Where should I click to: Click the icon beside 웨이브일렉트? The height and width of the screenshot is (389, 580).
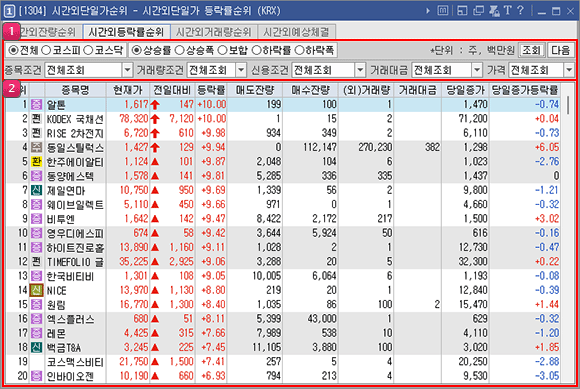coord(36,204)
